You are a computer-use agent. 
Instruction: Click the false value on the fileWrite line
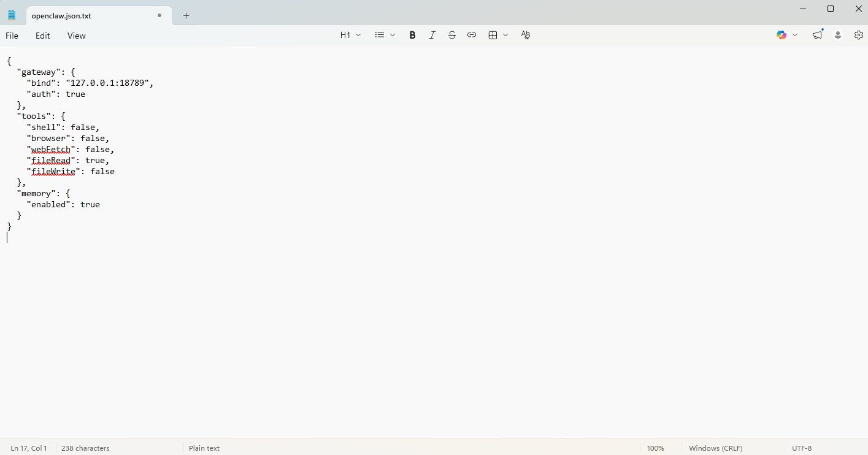(102, 171)
